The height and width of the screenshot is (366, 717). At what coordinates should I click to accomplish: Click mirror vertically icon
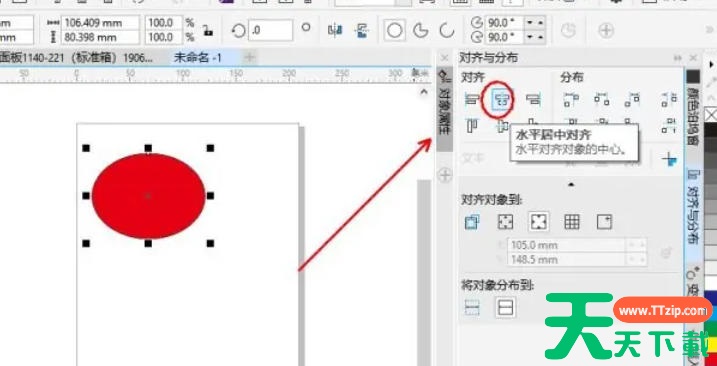click(363, 30)
